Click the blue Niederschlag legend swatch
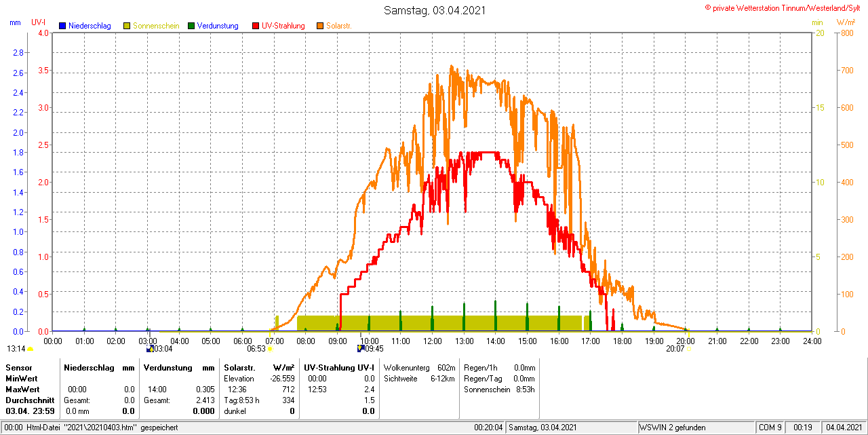The width and height of the screenshot is (868, 435). click(62, 26)
